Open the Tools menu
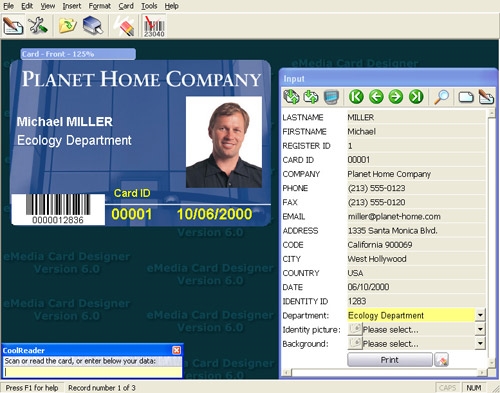 pyautogui.click(x=149, y=6)
